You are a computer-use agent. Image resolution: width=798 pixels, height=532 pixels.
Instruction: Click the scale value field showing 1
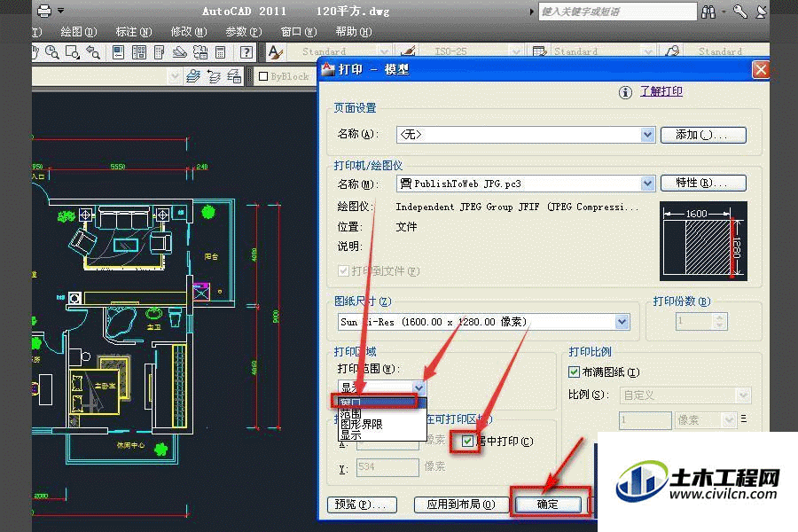point(645,420)
